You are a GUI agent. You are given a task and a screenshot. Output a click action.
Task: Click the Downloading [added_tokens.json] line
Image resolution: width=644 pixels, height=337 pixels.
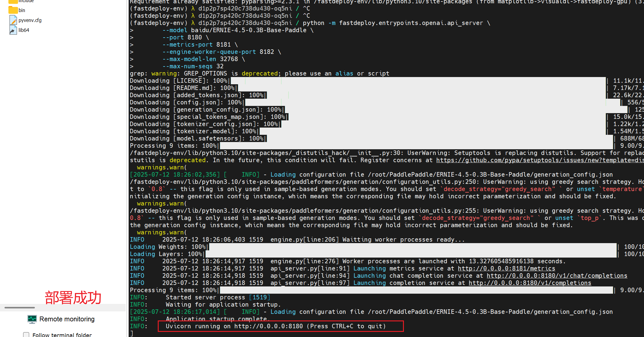point(387,95)
